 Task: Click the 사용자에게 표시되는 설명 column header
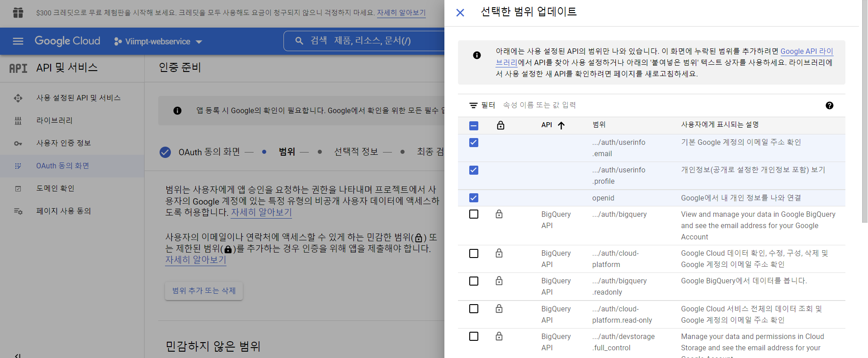click(720, 125)
